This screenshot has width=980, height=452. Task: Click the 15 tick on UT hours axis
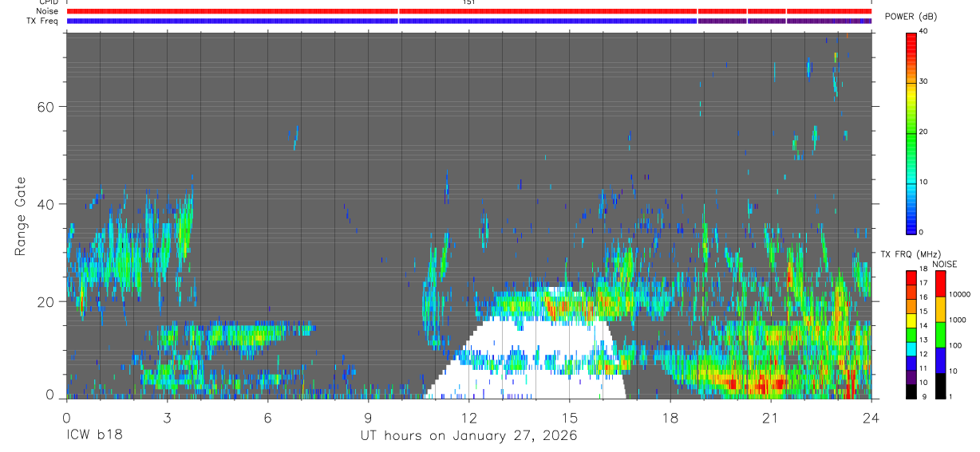click(x=569, y=416)
